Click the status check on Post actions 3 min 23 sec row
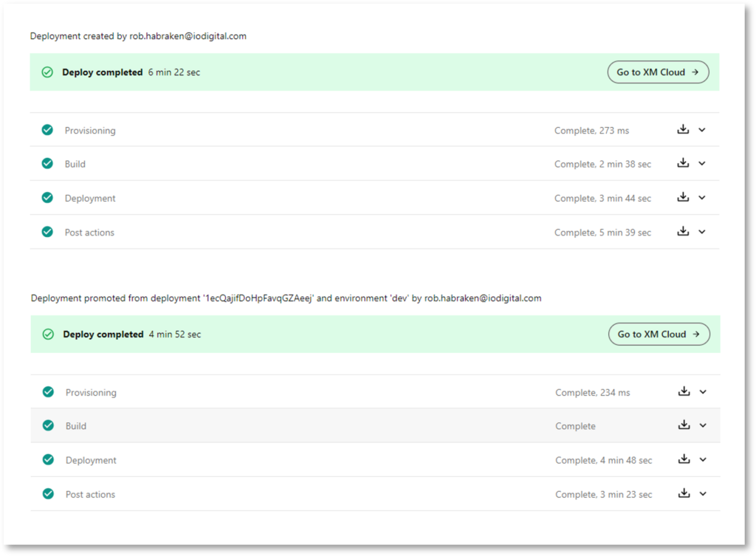This screenshot has height=556, width=756. pyautogui.click(x=48, y=494)
